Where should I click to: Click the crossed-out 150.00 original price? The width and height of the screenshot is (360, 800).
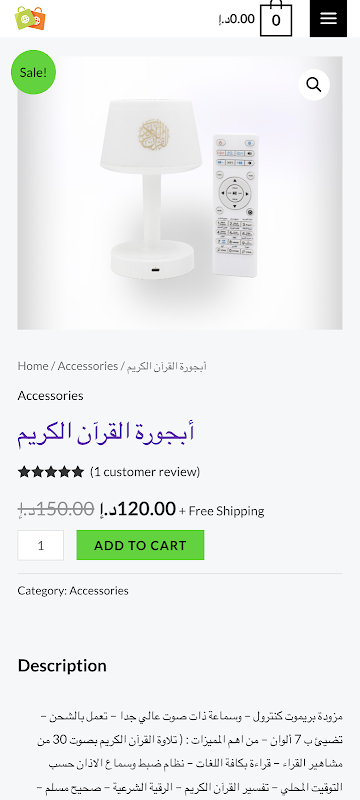pos(56,509)
